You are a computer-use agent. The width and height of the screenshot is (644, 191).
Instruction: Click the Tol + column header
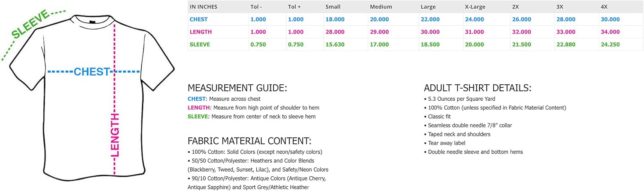[295, 7]
